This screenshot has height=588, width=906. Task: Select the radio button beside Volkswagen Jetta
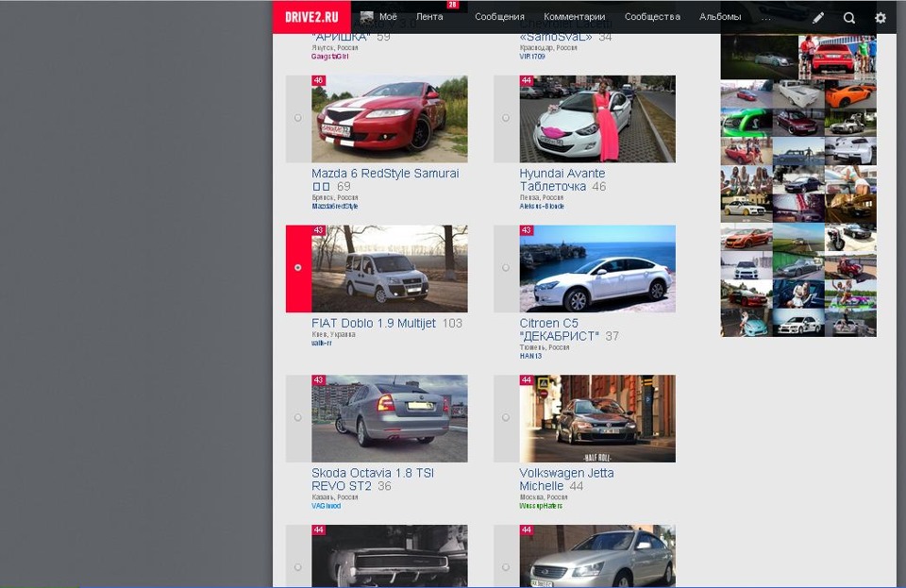(x=506, y=417)
